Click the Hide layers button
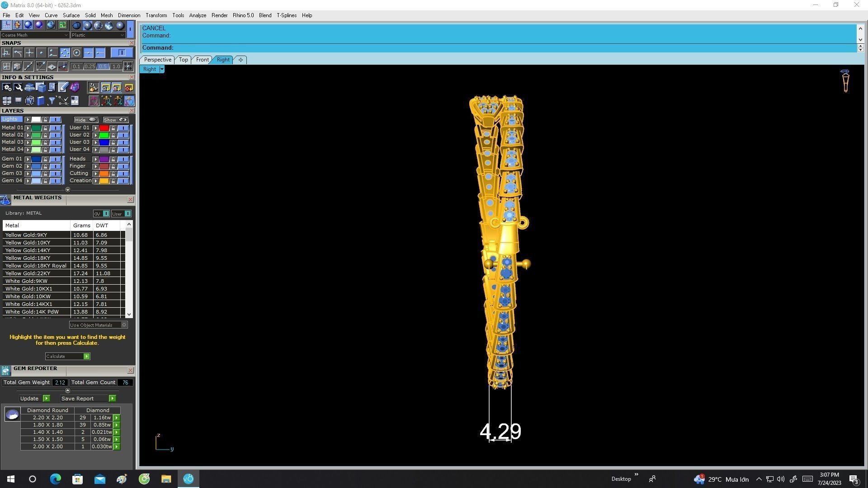The image size is (868, 488). click(86, 120)
